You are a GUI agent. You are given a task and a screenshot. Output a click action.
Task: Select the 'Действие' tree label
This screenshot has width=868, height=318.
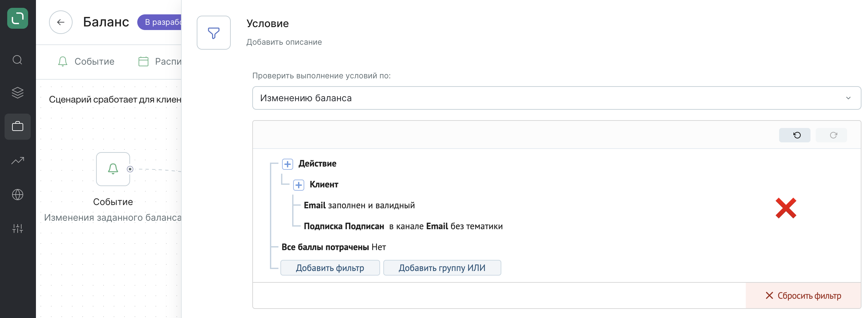317,164
